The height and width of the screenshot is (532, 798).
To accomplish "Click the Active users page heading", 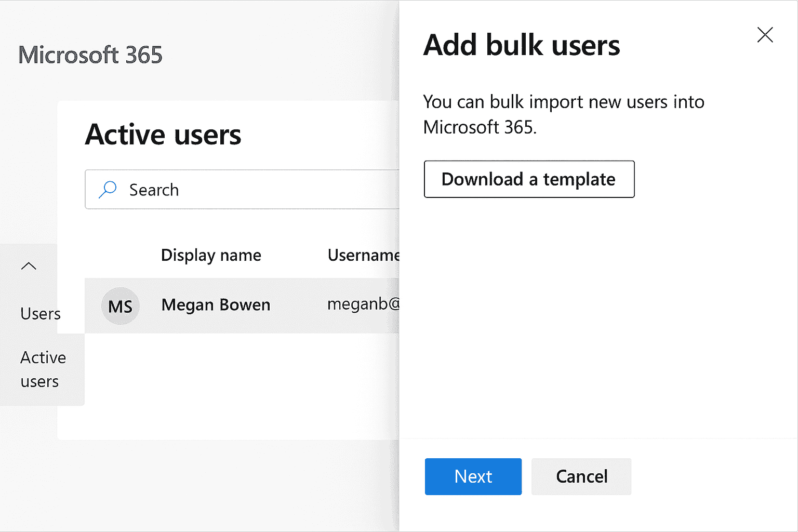I will 163,135.
